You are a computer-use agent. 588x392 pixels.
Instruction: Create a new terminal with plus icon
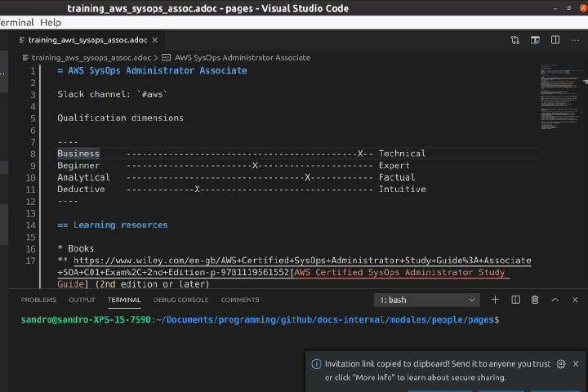click(495, 300)
